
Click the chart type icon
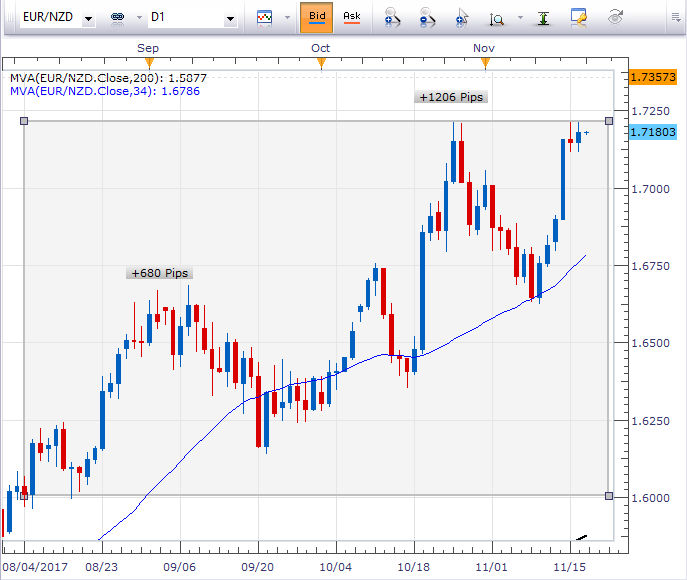[x=264, y=18]
